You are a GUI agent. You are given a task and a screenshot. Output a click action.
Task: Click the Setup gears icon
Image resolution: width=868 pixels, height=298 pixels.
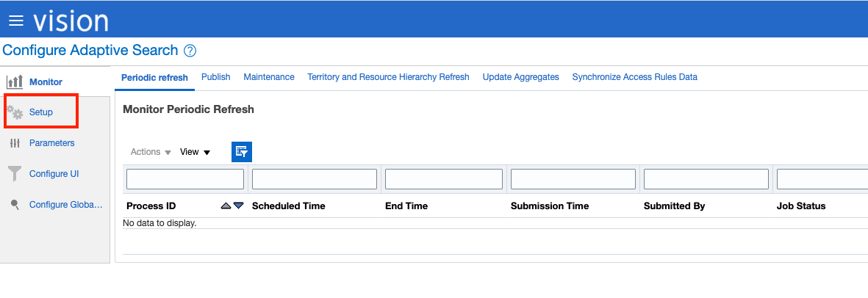pyautogui.click(x=15, y=112)
